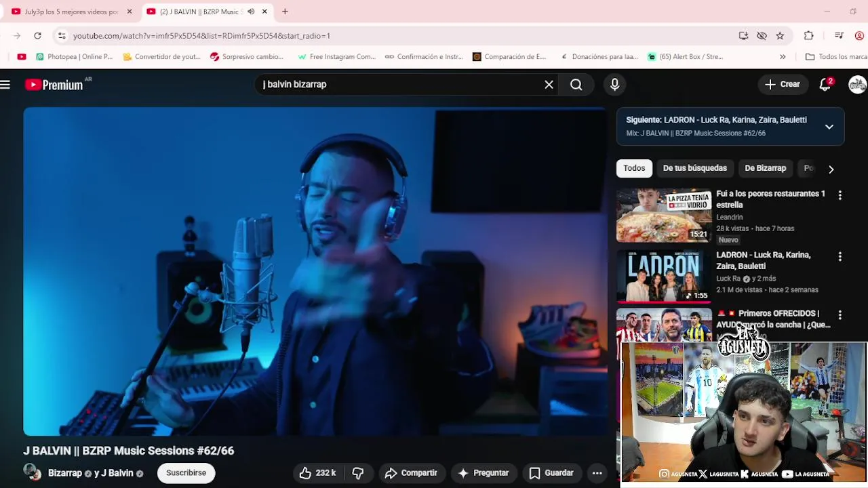The height and width of the screenshot is (488, 868).
Task: Open the Bizarrap channel avatar
Action: [x=32, y=472]
